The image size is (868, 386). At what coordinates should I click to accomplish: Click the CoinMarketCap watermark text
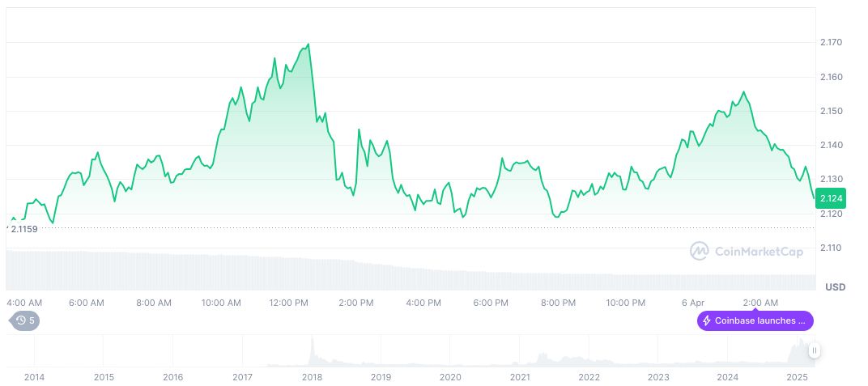click(x=759, y=252)
